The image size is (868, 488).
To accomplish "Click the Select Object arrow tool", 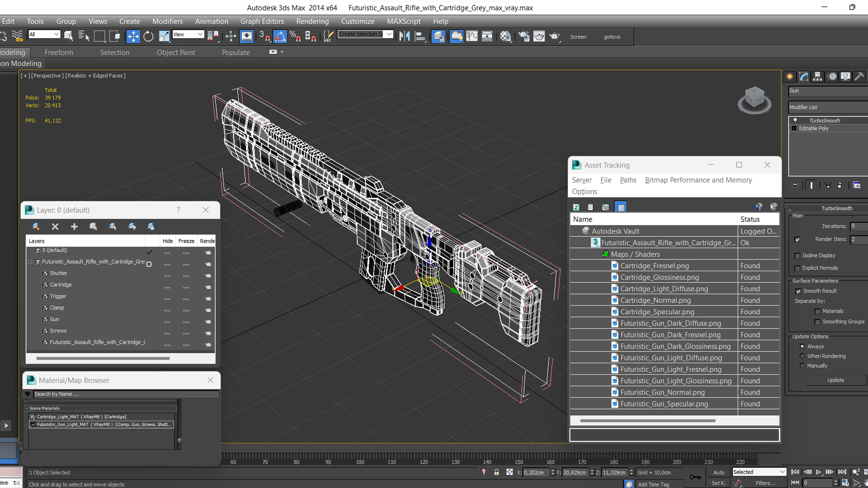I will click(69, 36).
